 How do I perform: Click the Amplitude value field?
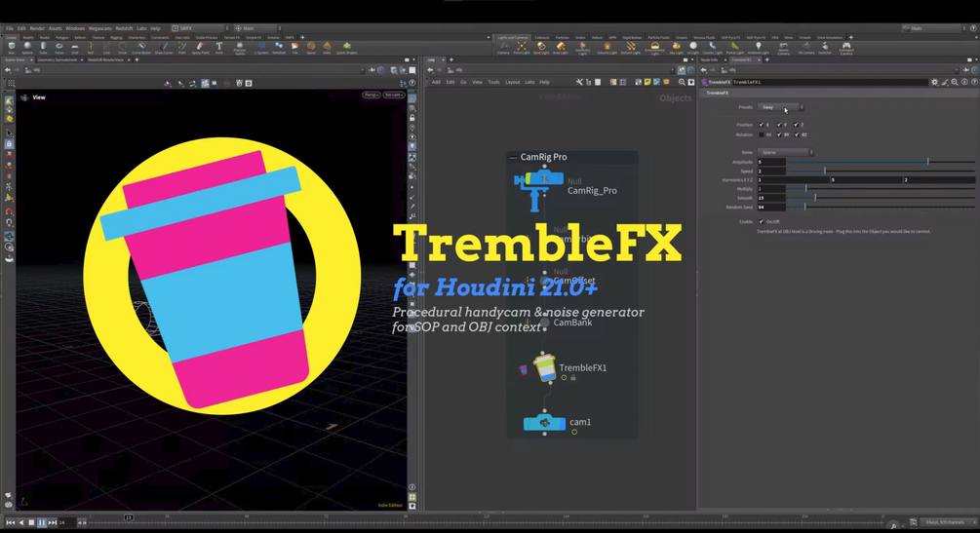click(x=771, y=162)
